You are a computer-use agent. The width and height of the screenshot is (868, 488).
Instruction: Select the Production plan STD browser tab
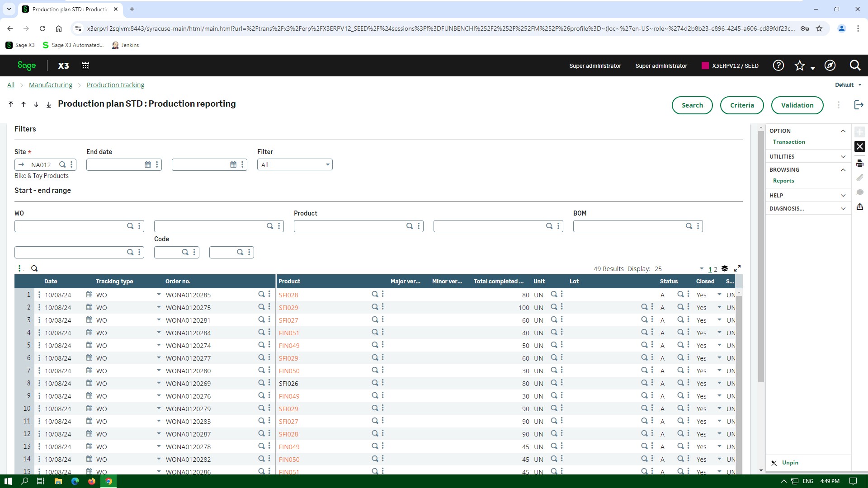pos(68,9)
